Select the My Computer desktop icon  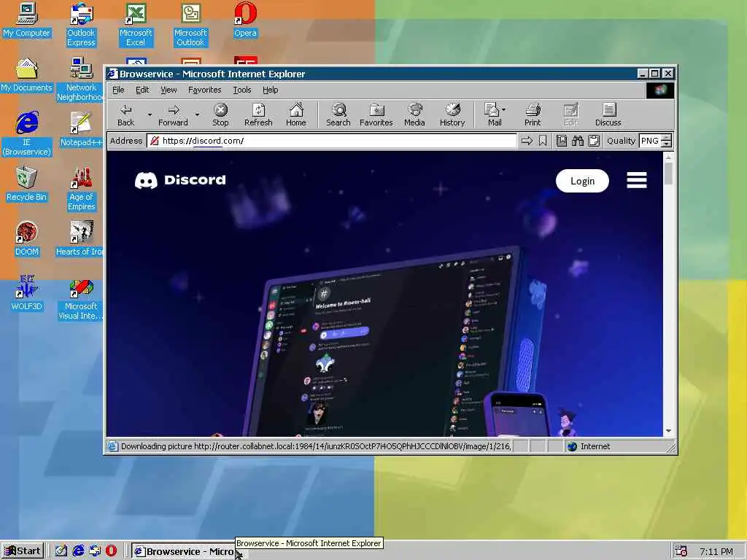click(x=27, y=20)
